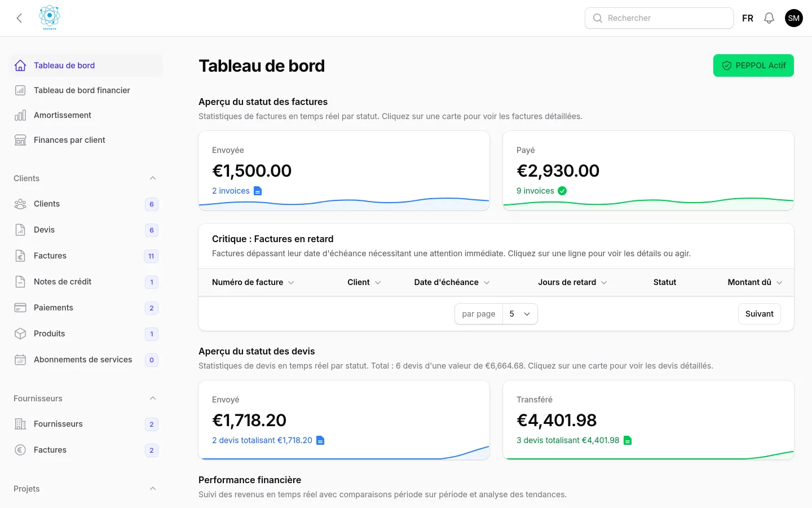Viewport: 812px width, 508px height.
Task: Open the 9 invoices link in Payé card
Action: tap(541, 191)
